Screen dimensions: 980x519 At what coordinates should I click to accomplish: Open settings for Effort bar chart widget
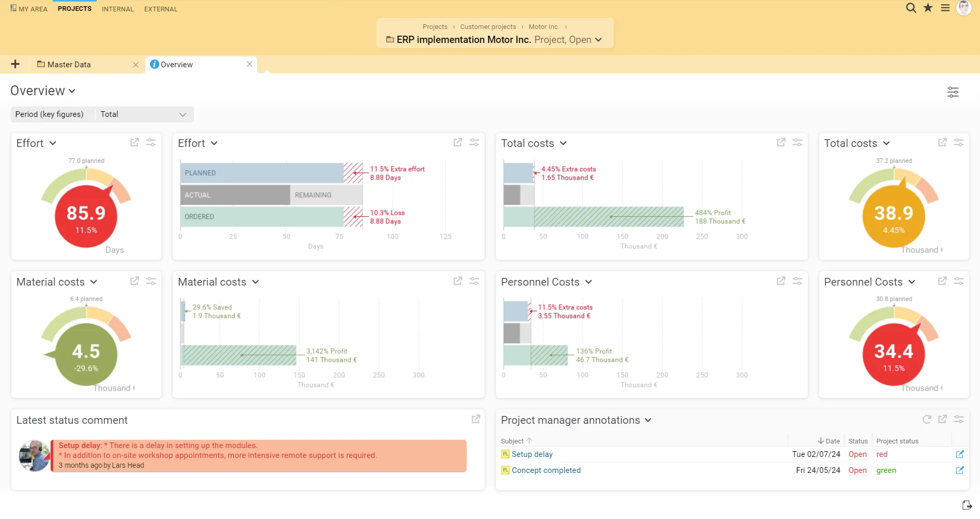(474, 142)
